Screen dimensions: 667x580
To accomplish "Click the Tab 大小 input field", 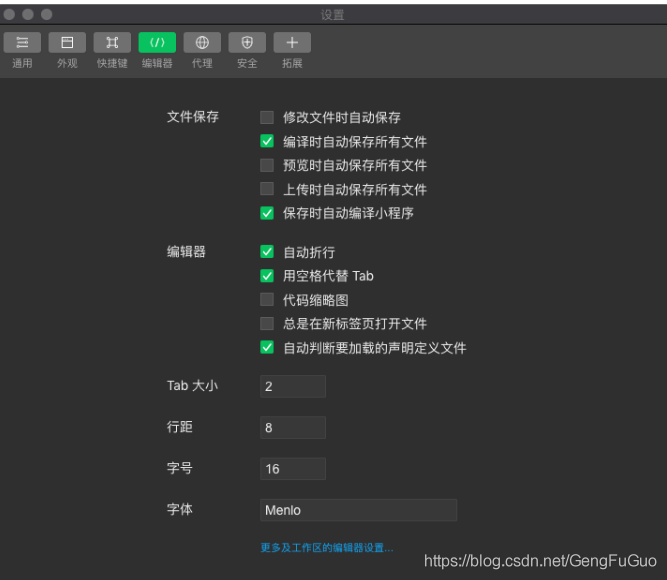I will tap(293, 386).
